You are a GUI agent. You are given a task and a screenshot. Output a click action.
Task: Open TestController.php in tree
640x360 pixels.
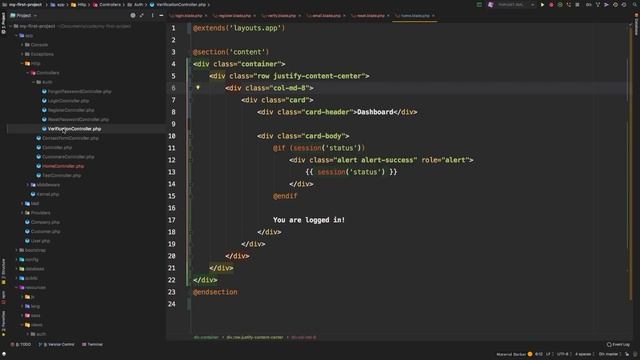point(62,176)
